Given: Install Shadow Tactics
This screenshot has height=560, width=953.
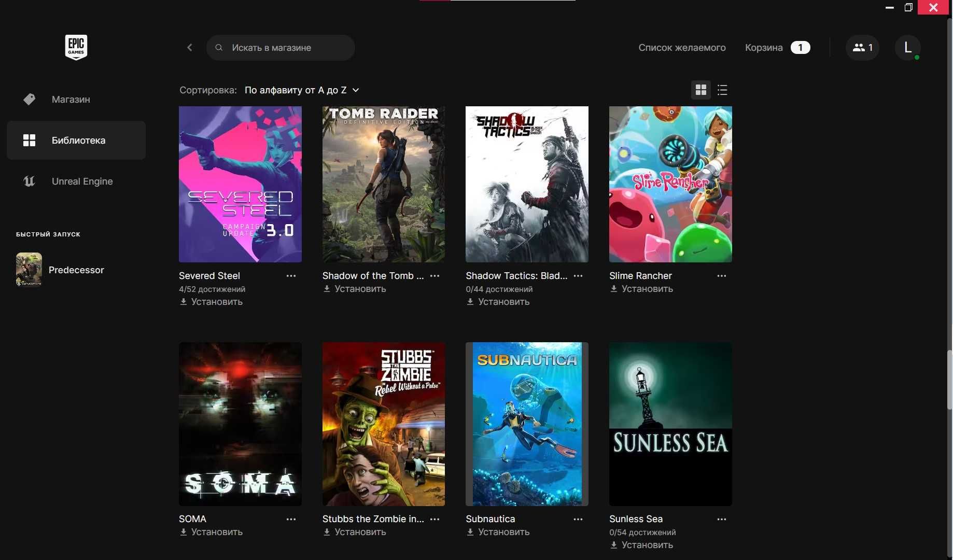Looking at the screenshot, I should point(498,302).
